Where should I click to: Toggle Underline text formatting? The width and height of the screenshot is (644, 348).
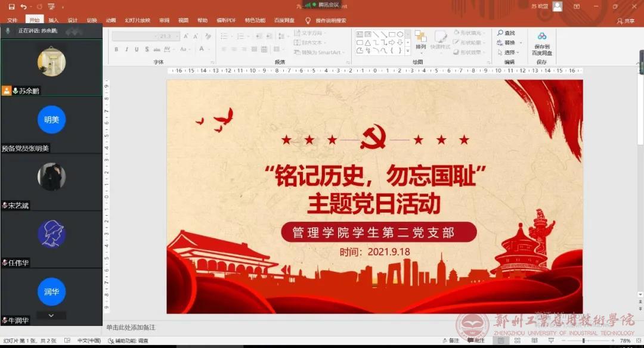[x=137, y=49]
